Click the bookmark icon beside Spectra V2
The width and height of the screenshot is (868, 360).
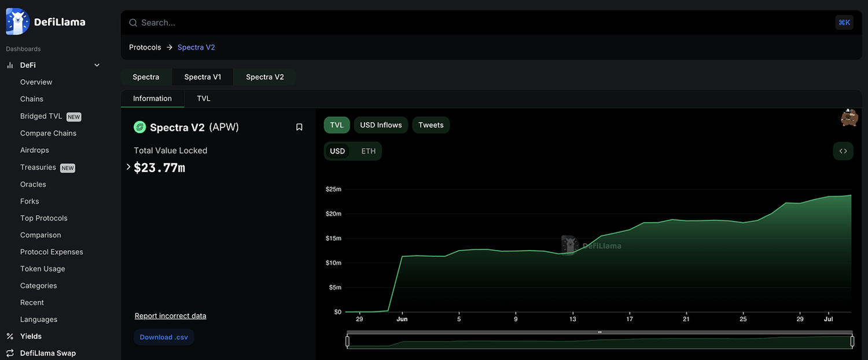tap(299, 127)
